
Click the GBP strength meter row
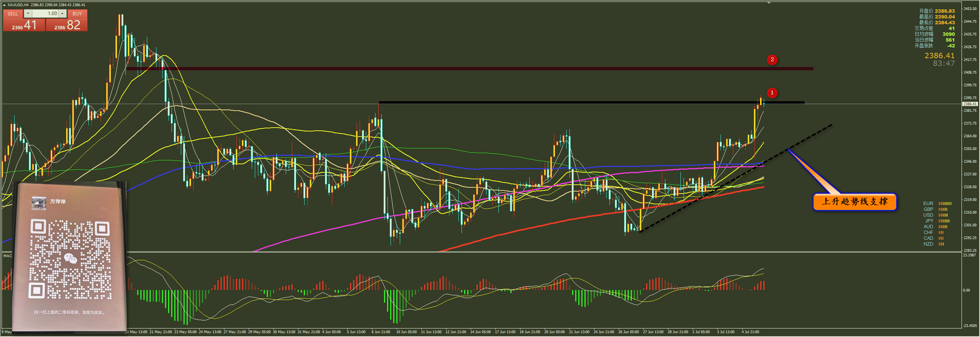[x=935, y=209]
